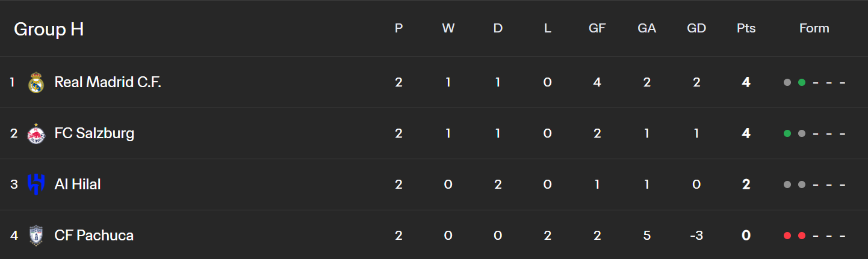Open the CF Pachuca team link
The height and width of the screenshot is (259, 868).
coord(94,236)
